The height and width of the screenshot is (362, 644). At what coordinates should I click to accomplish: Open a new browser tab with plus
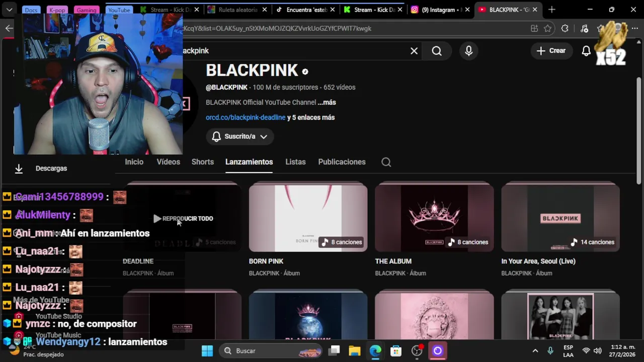coord(552,10)
